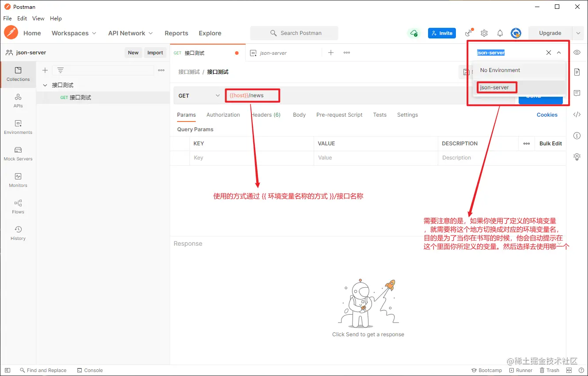Viewport: 588px width, 376px height.
Task: Open the status bar help icon
Action: [x=581, y=370]
